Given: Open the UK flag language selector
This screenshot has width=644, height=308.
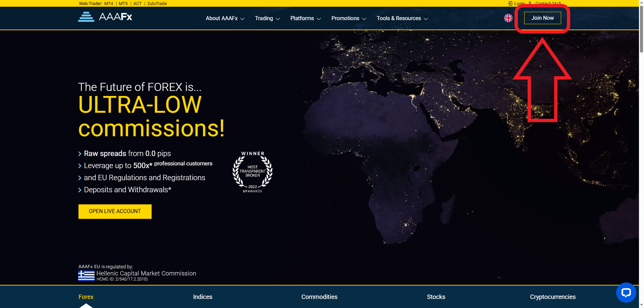Looking at the screenshot, I should click(x=508, y=18).
